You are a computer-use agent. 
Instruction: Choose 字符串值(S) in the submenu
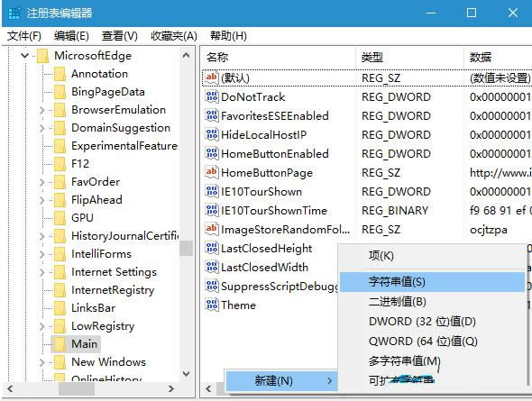pyautogui.click(x=432, y=282)
